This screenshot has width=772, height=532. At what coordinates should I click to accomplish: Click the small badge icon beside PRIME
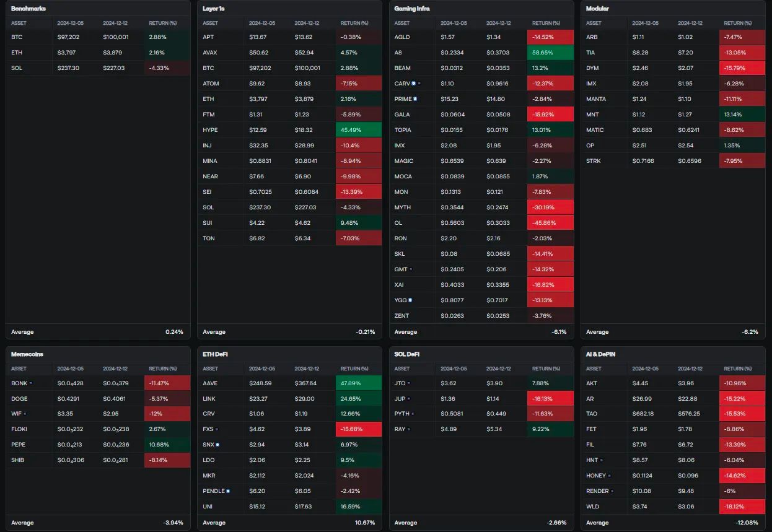(x=415, y=99)
